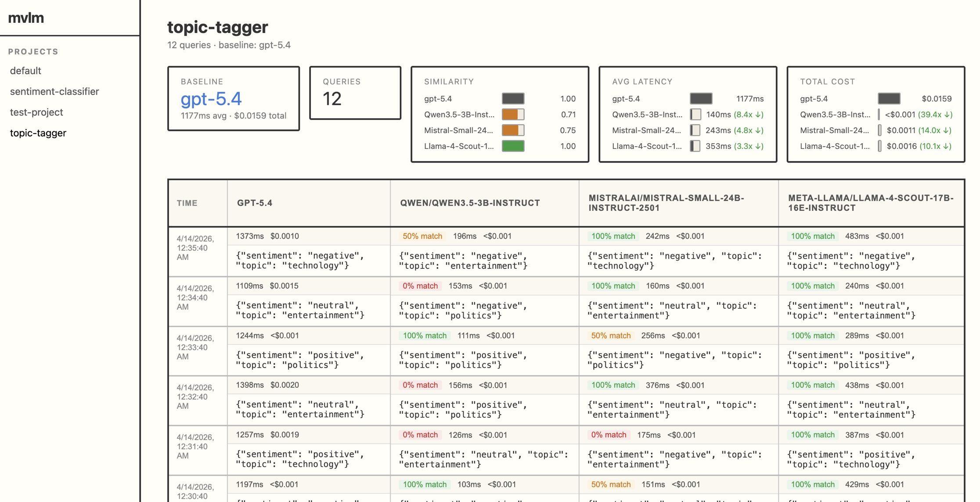Click the green Llama-4-Scout similarity bar
Viewport: 980px width, 502px height.
(513, 146)
